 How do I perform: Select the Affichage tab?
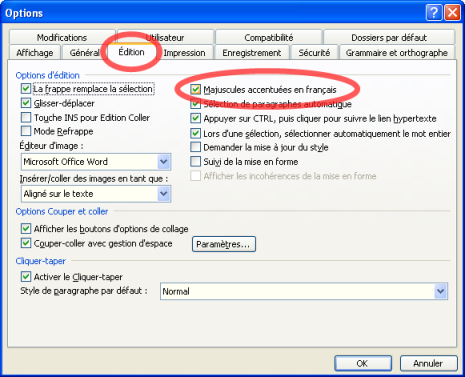tap(35, 53)
